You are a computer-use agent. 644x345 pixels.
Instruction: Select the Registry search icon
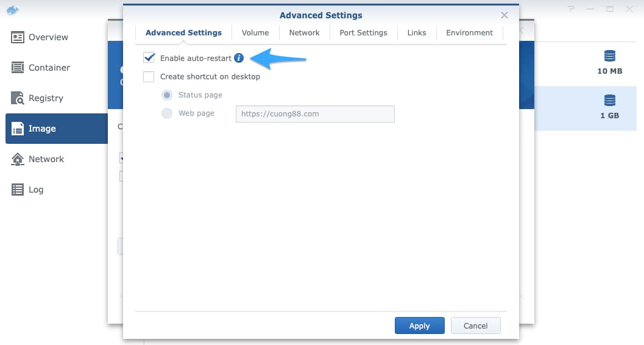coord(18,98)
